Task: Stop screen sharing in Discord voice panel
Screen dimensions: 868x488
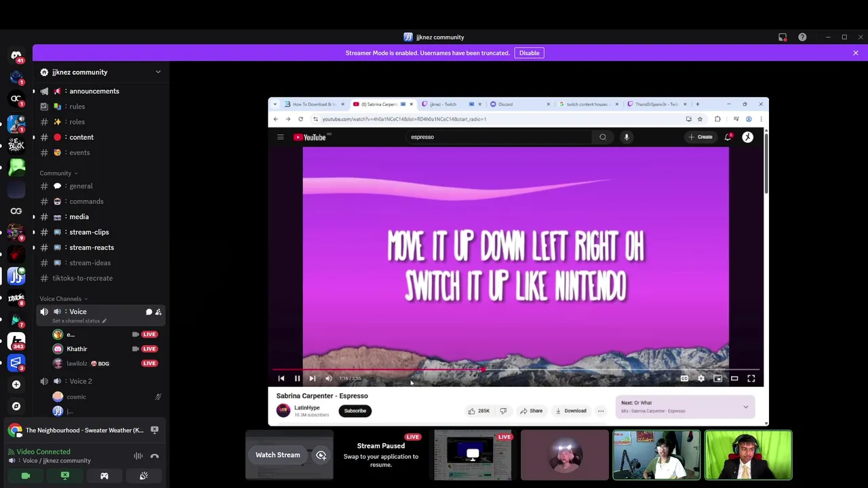Action: [x=65, y=476]
